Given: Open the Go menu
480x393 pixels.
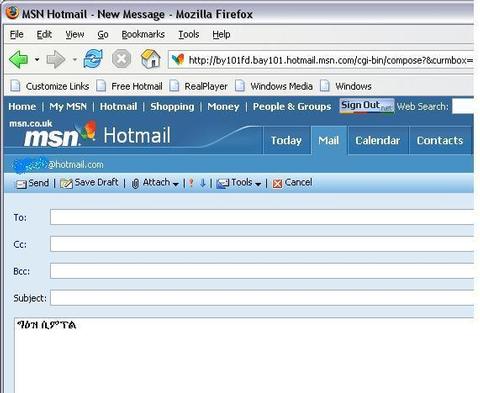Looking at the screenshot, I should pos(103,34).
